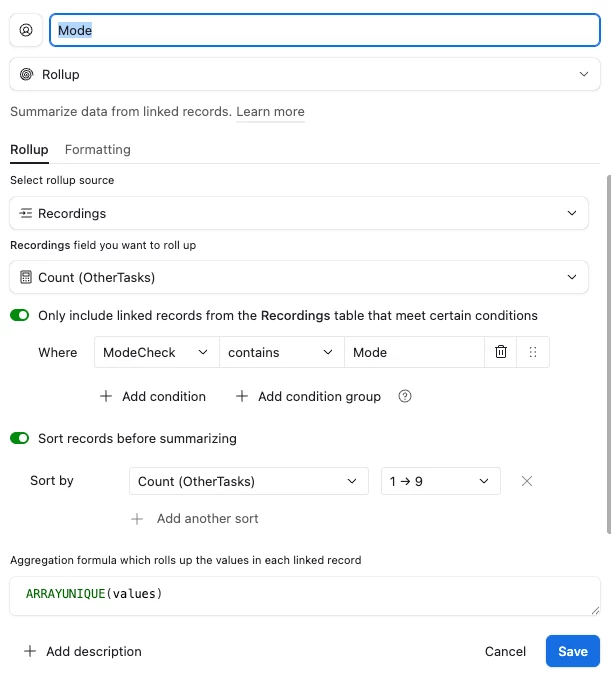Open the contains operator dropdown

(x=281, y=352)
